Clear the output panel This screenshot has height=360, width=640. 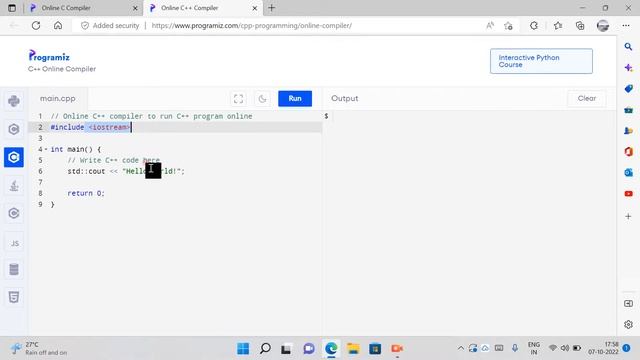587,98
